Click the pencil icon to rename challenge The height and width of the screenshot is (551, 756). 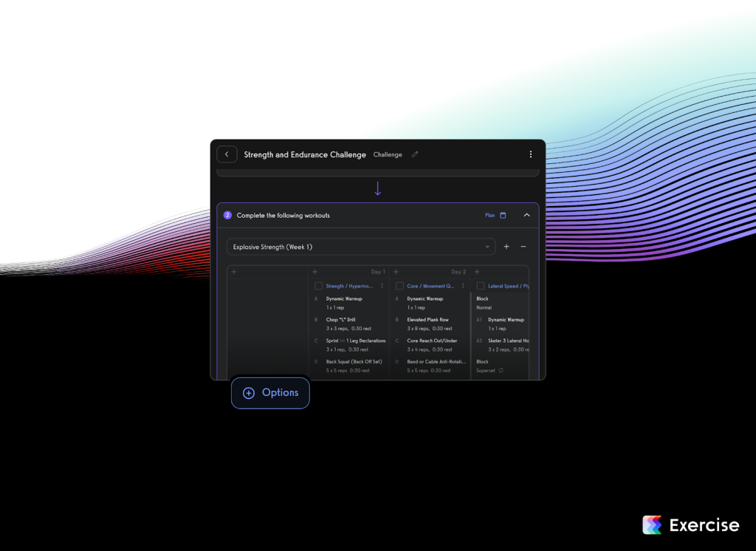[x=415, y=154]
